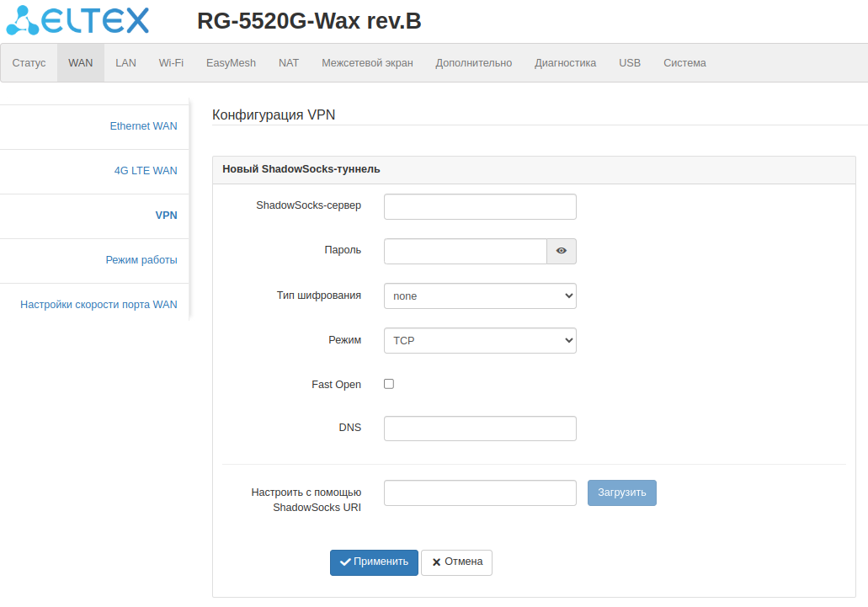The image size is (868, 607).
Task: Click the ELTEX logo
Action: pos(77,20)
